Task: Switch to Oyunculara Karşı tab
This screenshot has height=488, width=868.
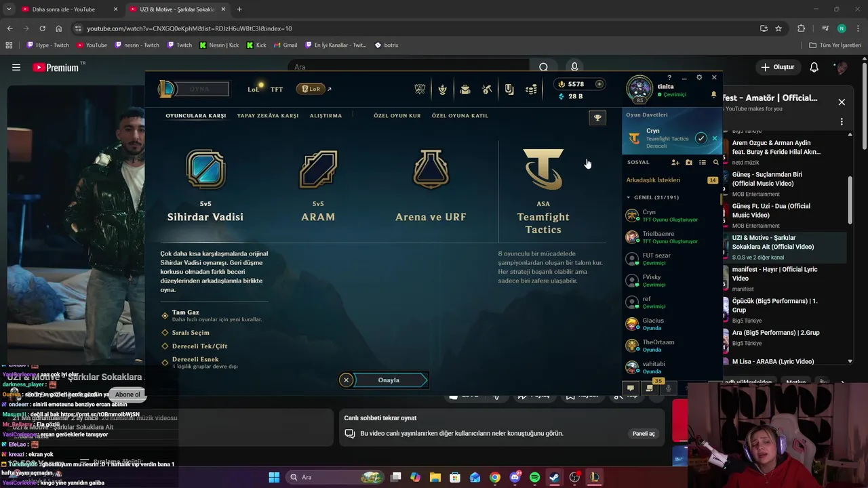Action: pyautogui.click(x=196, y=116)
